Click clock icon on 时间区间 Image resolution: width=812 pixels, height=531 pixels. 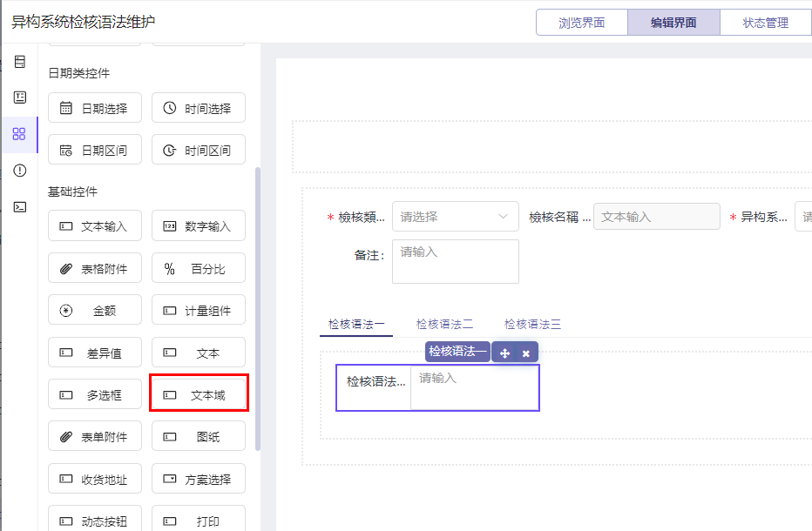tap(169, 150)
